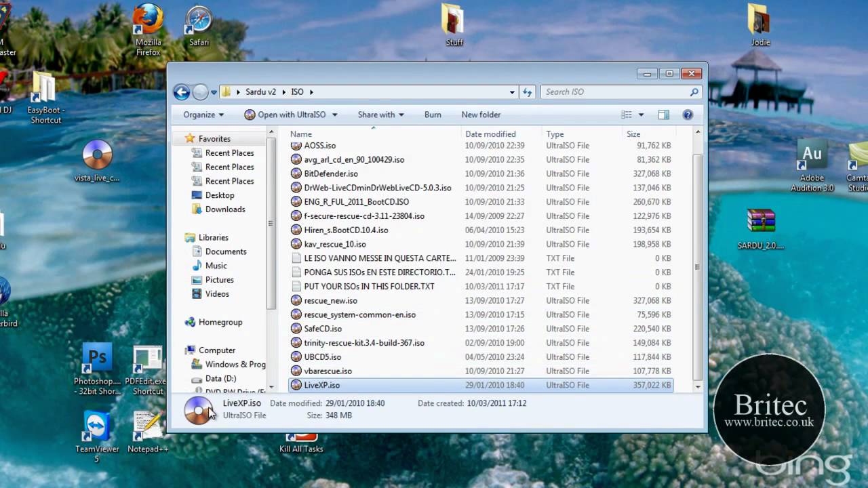Viewport: 868px width, 488px height.
Task: Select the kav_rescue_10.iso file
Action: (x=335, y=244)
